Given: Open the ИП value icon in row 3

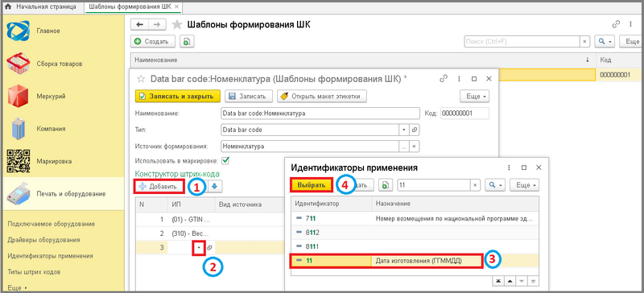Looking at the screenshot, I should 209,248.
